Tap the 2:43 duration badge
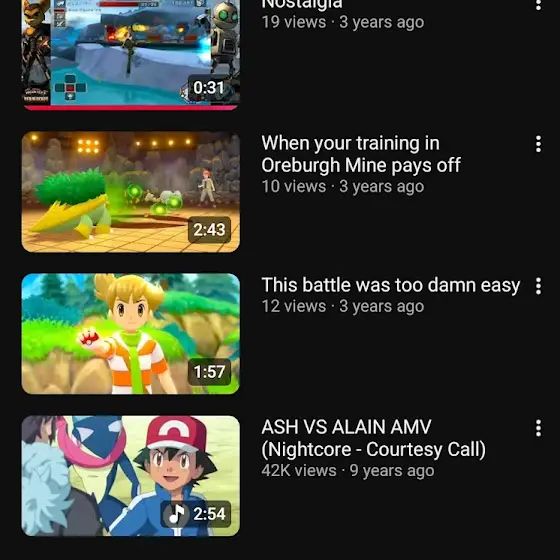 point(209,230)
